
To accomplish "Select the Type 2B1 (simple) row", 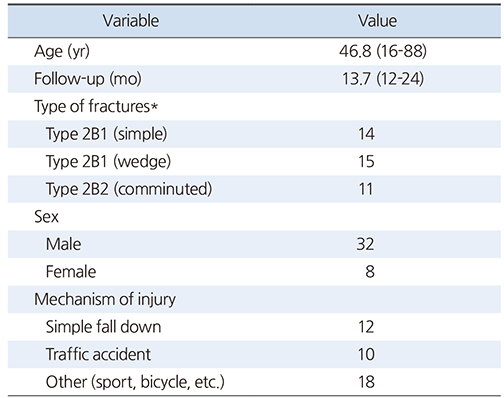I will 254,134.
